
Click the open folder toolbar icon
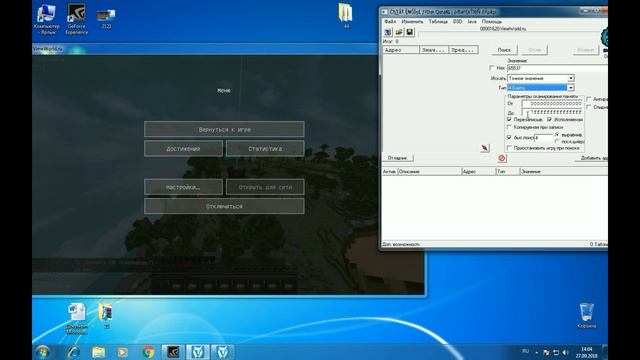coord(399,32)
